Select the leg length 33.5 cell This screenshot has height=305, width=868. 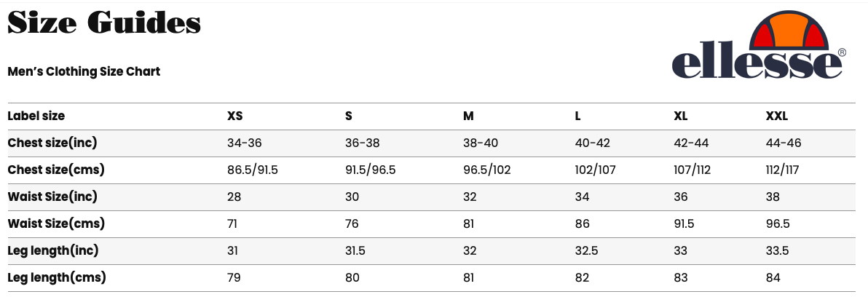(x=777, y=250)
